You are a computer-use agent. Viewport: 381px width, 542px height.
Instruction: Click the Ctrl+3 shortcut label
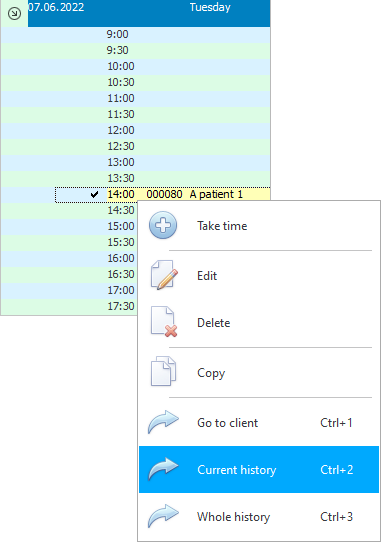pyautogui.click(x=336, y=516)
